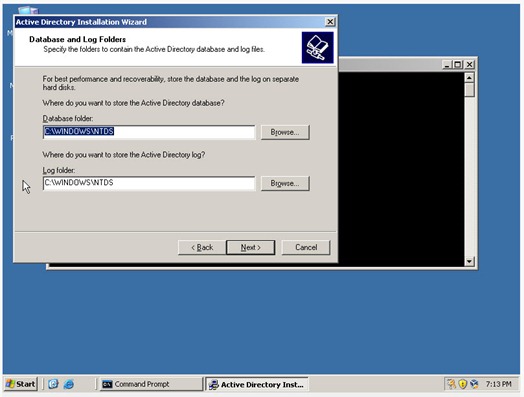Image resolution: width=524 pixels, height=397 pixels.
Task: Switch to Command Prompt taskbar button
Action: pyautogui.click(x=151, y=384)
